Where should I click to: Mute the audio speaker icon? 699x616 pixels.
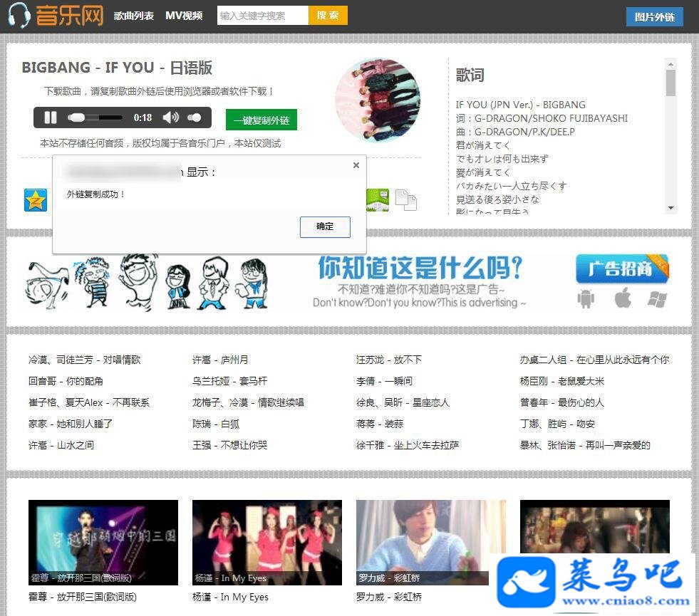tap(171, 118)
